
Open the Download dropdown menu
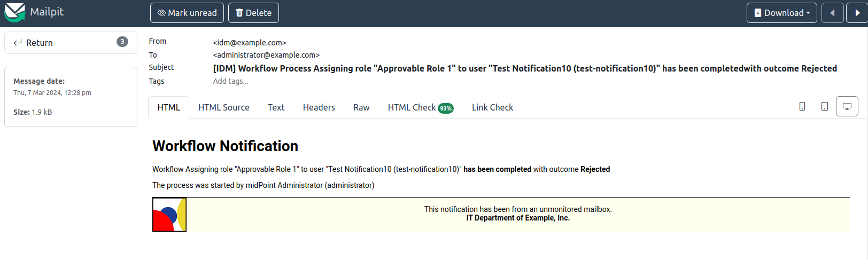pyautogui.click(x=781, y=13)
